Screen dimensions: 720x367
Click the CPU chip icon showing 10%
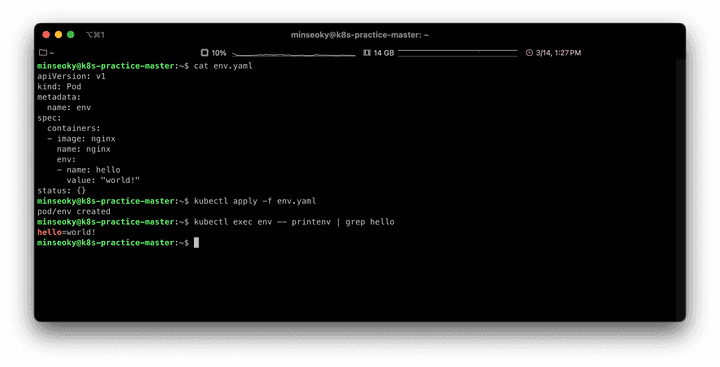[205, 53]
